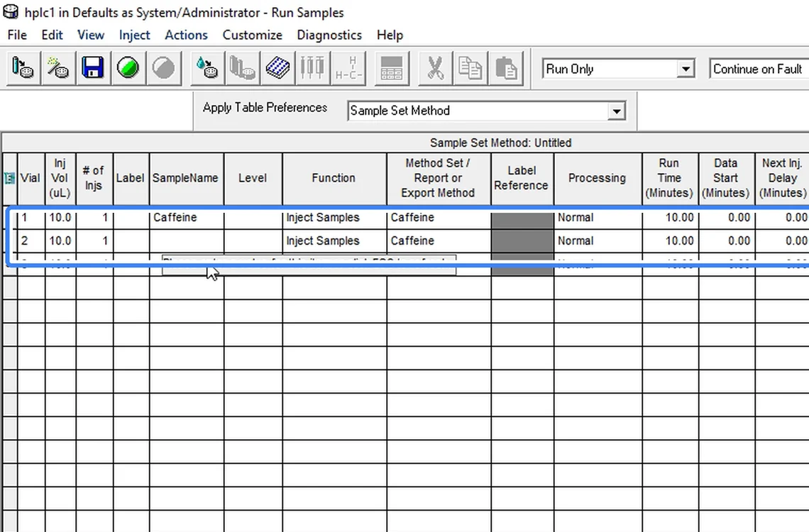Viewport: 809px width, 532px height.
Task: Click the Vial column header
Action: pyautogui.click(x=31, y=178)
